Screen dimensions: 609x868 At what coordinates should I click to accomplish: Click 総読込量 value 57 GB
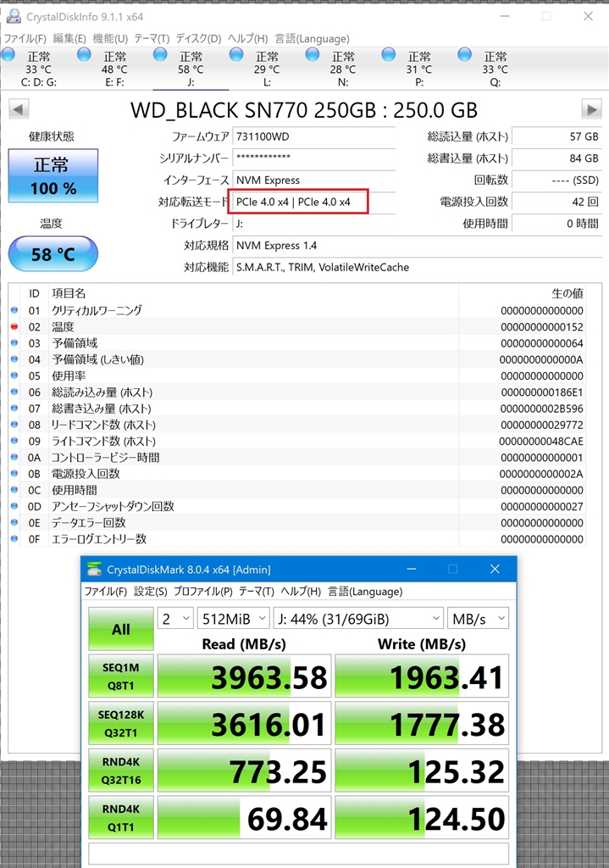(557, 136)
